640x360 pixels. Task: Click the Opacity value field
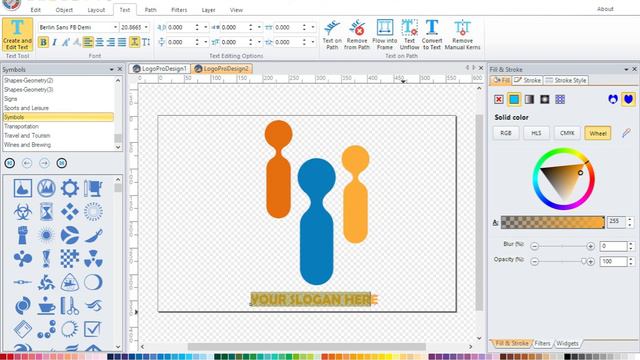[x=613, y=261]
